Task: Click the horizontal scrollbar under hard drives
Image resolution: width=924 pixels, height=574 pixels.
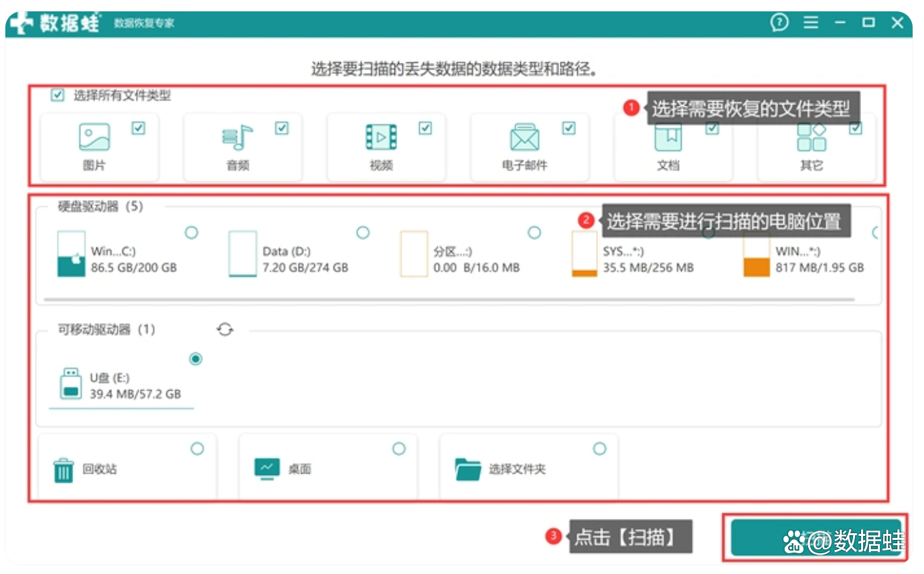Action: pos(449,299)
